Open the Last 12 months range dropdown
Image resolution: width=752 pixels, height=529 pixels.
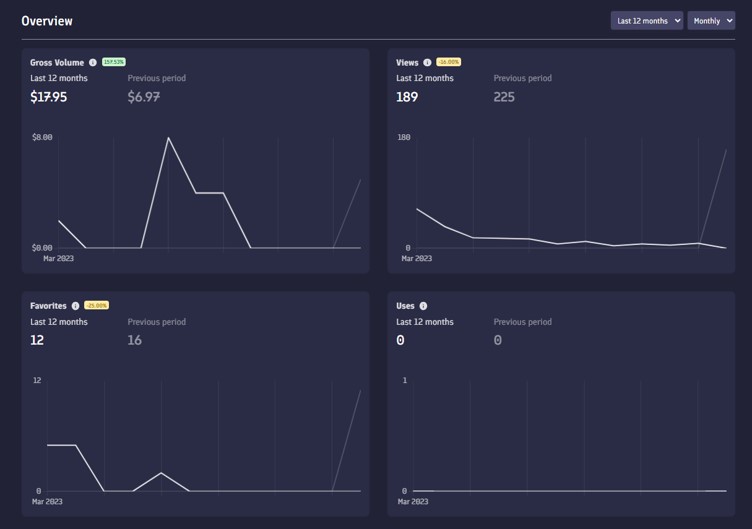tap(646, 21)
